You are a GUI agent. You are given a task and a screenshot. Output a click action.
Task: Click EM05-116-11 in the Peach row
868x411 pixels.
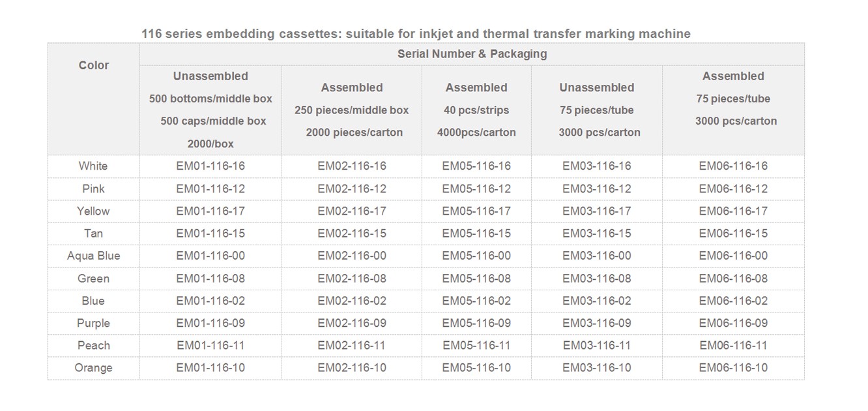point(476,345)
